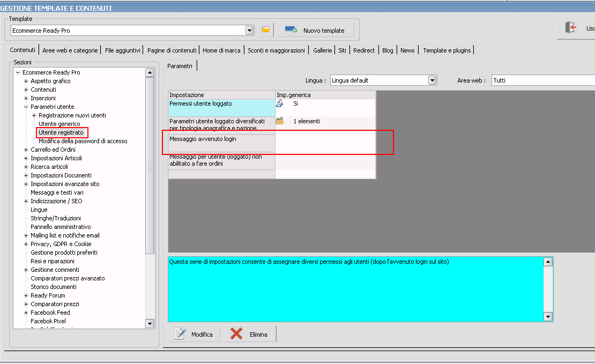Image resolution: width=595 pixels, height=364 pixels.
Task: Select Utente generico in tree
Action: (59, 124)
